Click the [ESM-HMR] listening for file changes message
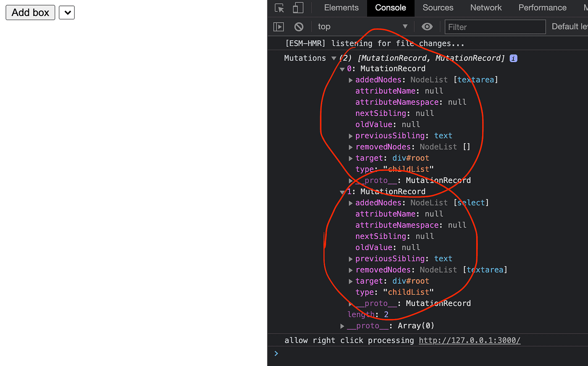This screenshot has width=588, height=366. tap(375, 44)
